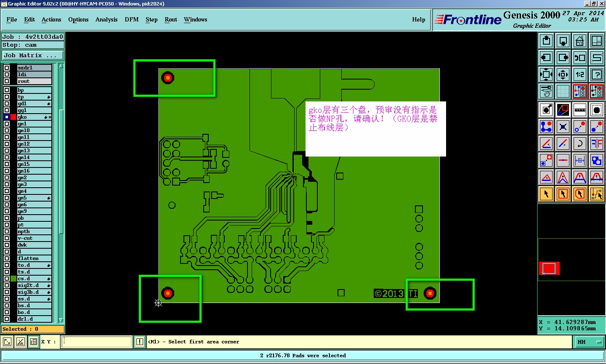This screenshot has height=364, width=606.
Task: Tick the v-cut layer checkbox
Action: 7,238
